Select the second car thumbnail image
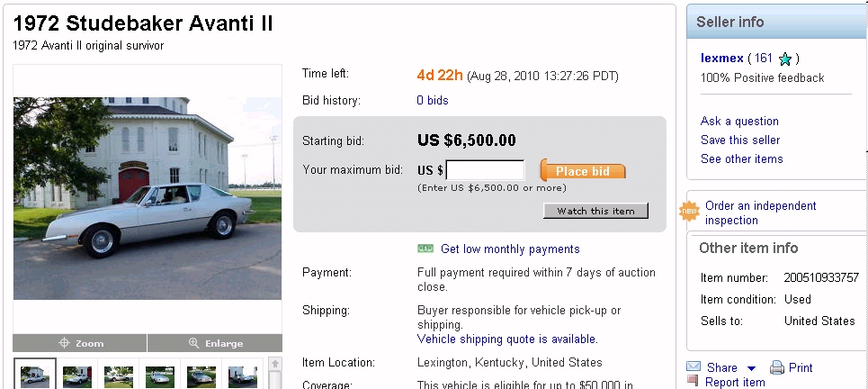The height and width of the screenshot is (389, 868). 77,375
